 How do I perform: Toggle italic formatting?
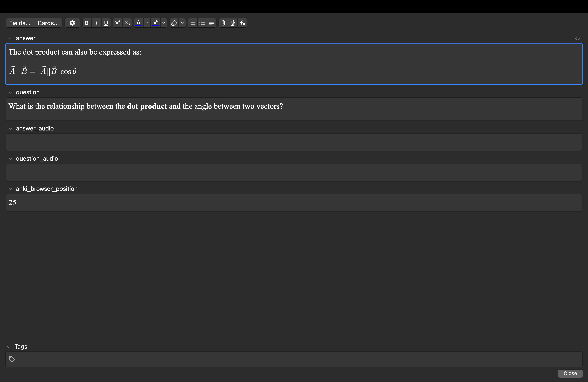click(96, 23)
